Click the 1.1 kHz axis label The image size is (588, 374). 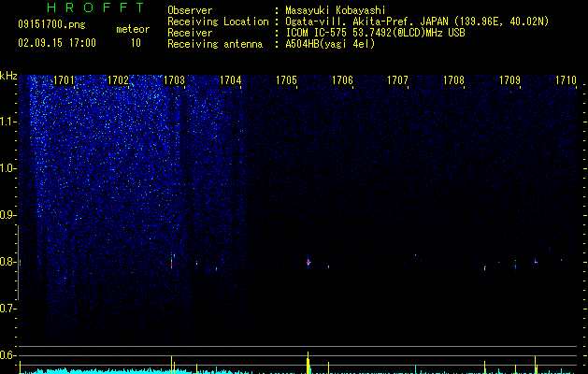[7, 122]
